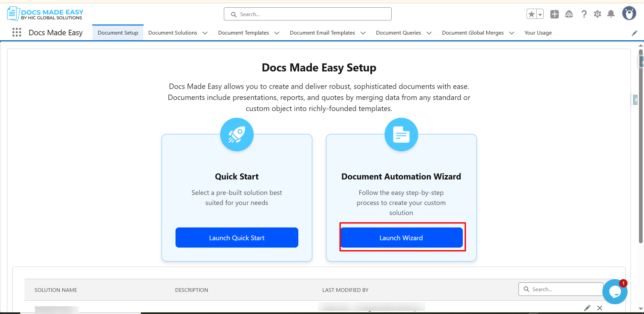
Task: Open the Help question mark icon
Action: (584, 14)
